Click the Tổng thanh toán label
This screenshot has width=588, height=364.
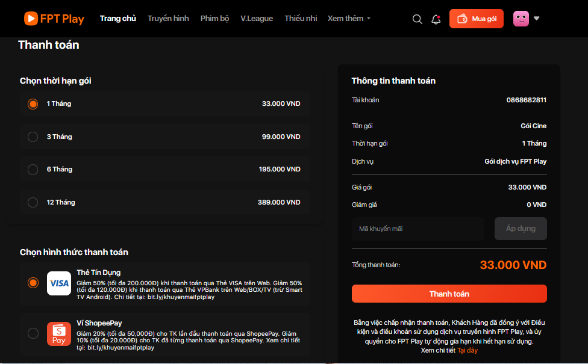tap(376, 265)
